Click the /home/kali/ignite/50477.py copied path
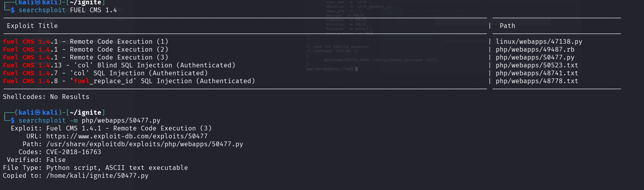This screenshot has width=644, height=190. pyautogui.click(x=97, y=176)
